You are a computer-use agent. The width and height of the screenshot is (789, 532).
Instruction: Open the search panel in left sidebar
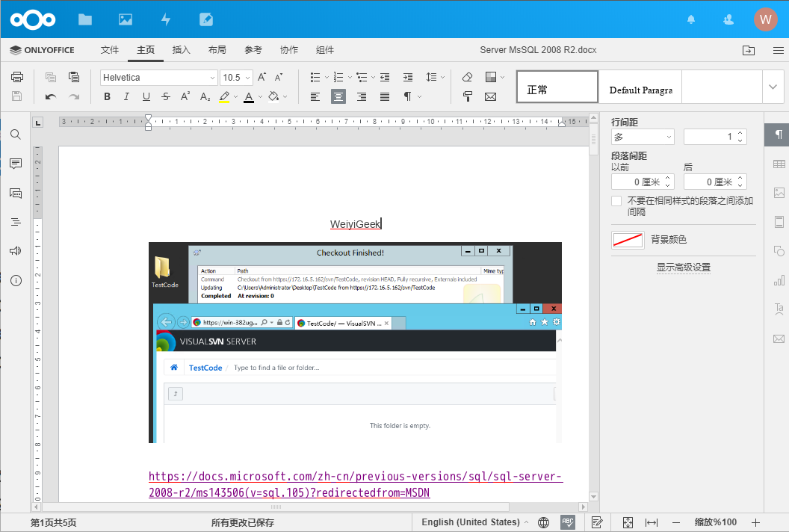pos(16,134)
